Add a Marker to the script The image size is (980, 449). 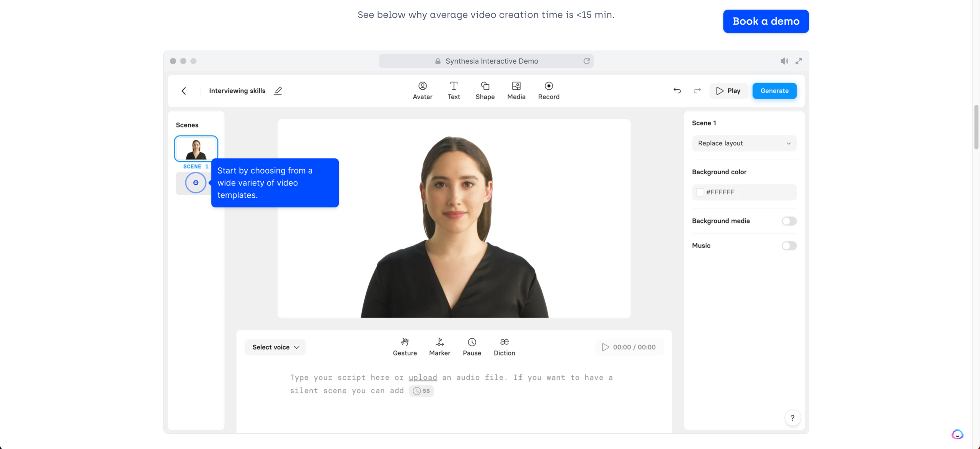[439, 346]
